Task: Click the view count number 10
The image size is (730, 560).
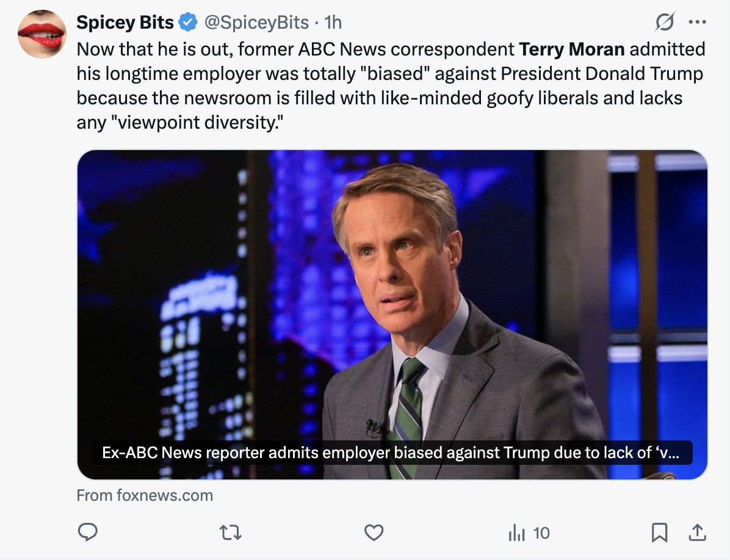Action: tap(541, 533)
